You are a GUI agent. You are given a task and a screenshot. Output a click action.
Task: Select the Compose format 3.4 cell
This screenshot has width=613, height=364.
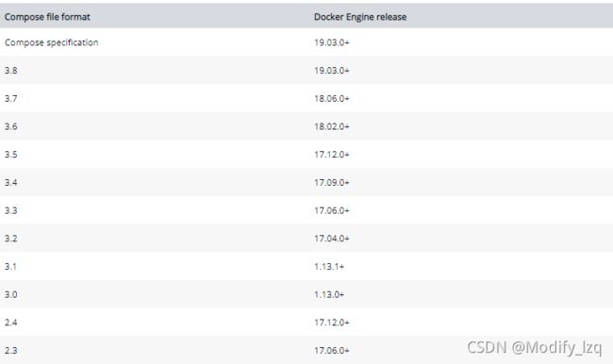(x=11, y=182)
